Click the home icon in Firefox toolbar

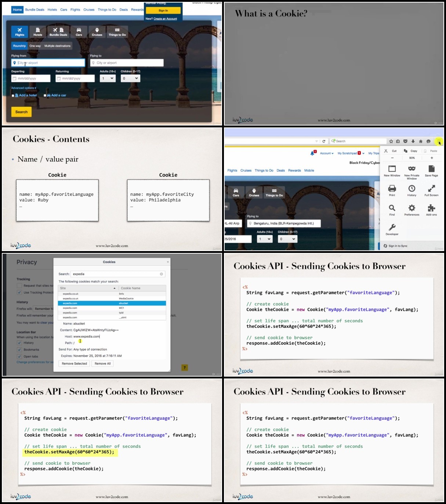pos(421,141)
